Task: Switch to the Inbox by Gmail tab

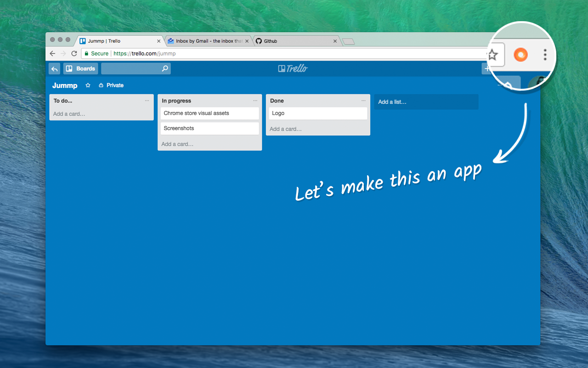Action: point(209,41)
